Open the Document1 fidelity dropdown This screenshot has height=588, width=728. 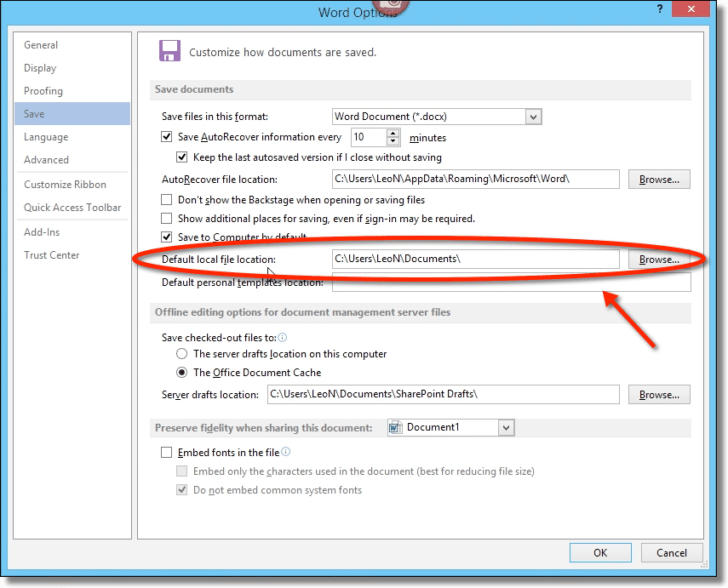(x=506, y=427)
